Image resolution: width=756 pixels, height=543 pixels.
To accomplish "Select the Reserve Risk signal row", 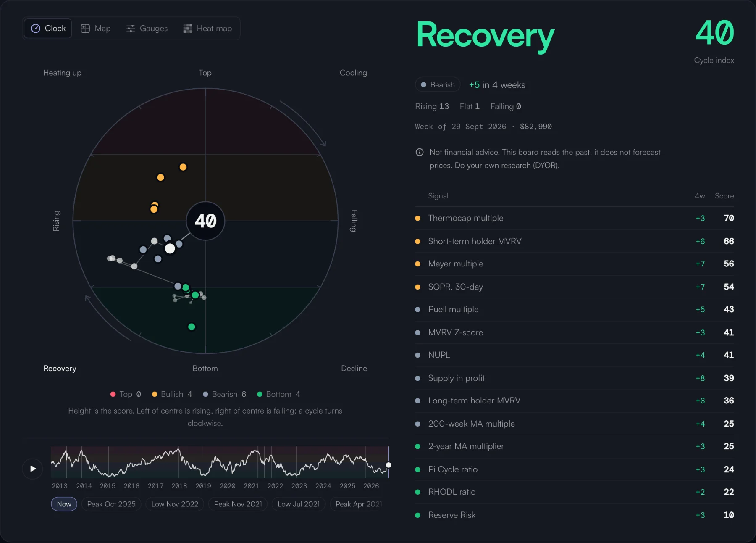I will 574,515.
